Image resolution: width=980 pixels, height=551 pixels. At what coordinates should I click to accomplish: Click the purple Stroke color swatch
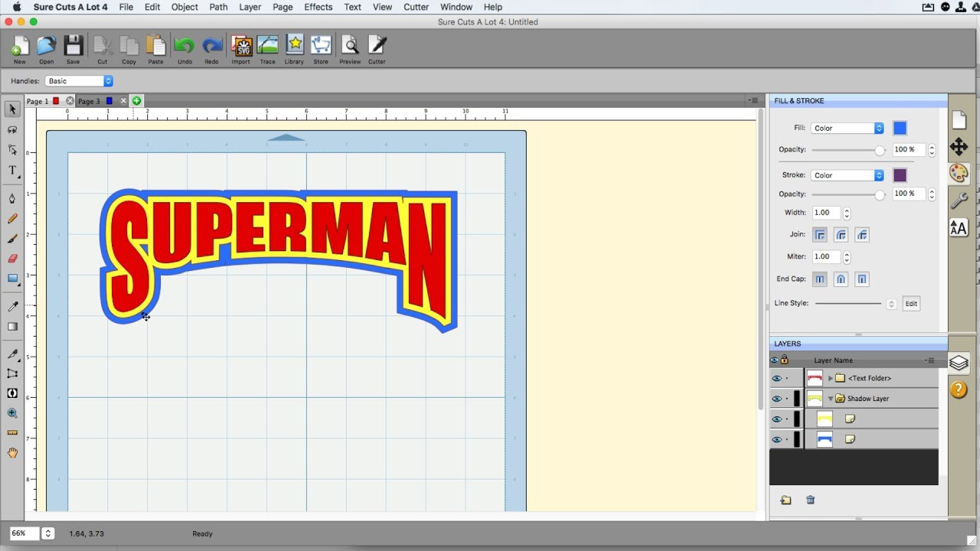(900, 175)
